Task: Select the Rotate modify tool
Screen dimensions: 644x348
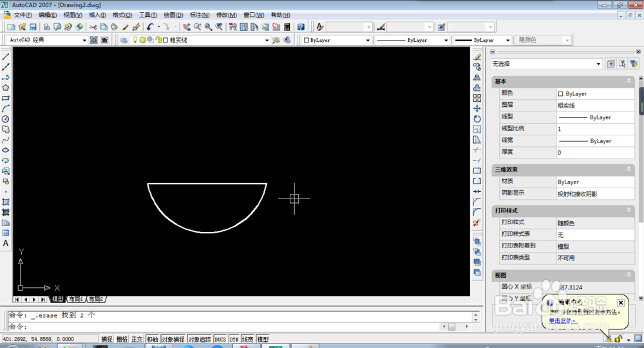Action: tap(477, 119)
